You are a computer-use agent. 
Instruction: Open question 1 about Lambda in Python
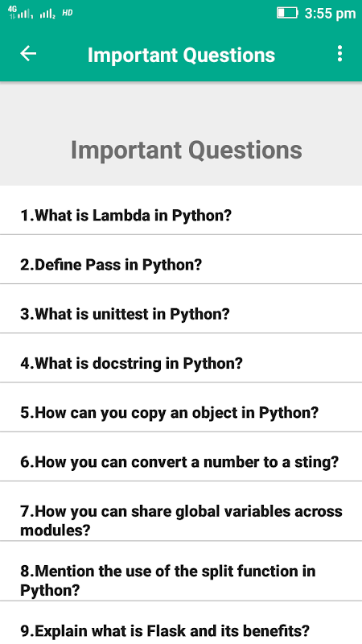181,215
